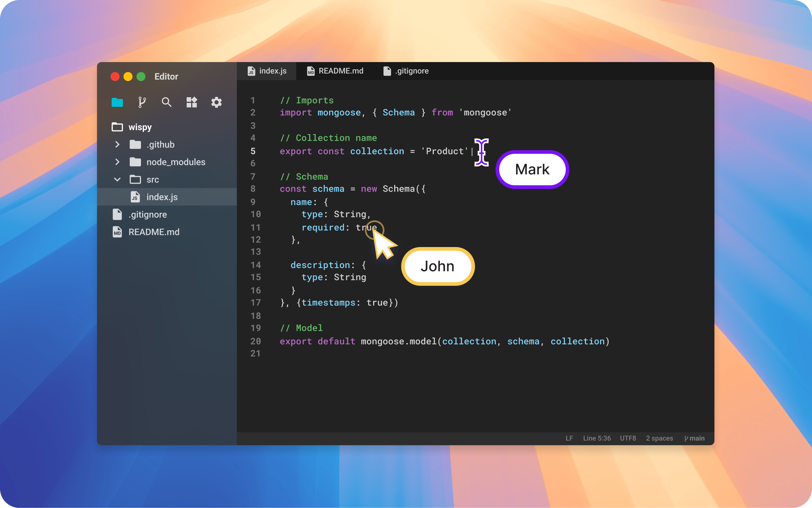
Task: Click the 'Product' string literal
Action: (x=445, y=151)
